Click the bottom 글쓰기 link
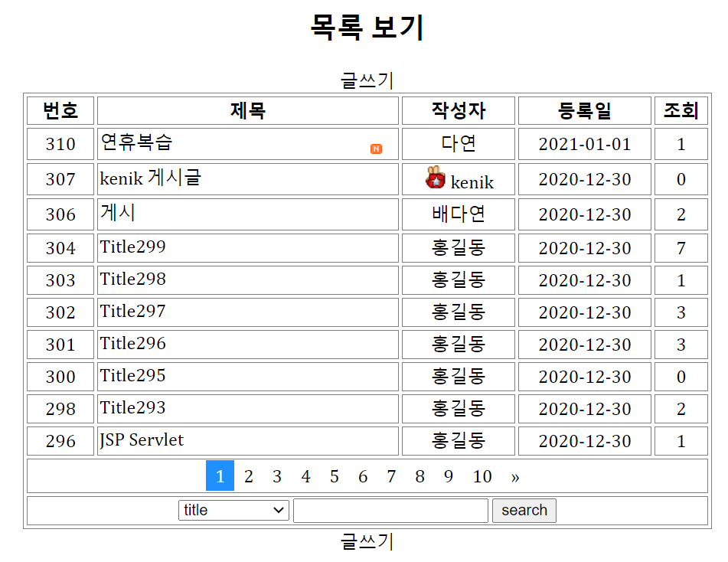 [x=367, y=541]
